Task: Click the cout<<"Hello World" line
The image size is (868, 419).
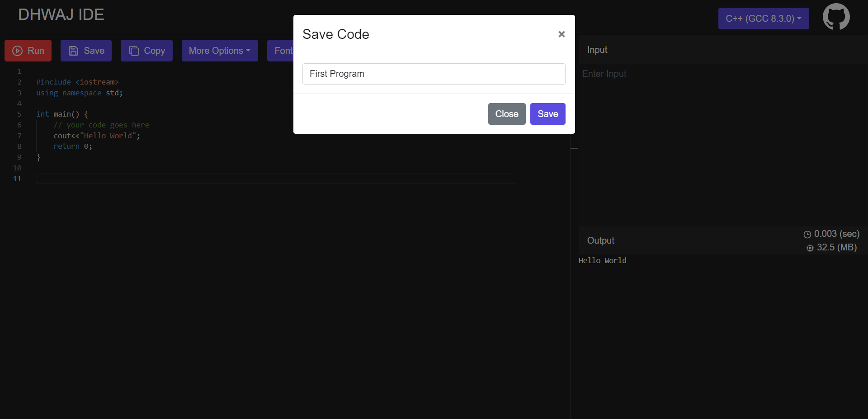Action: [x=97, y=136]
